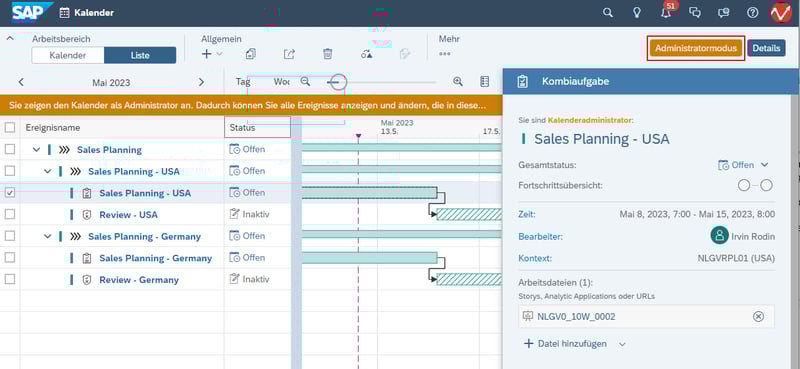Uncheck the selected Sales Planning - USA task
The height and width of the screenshot is (369, 800).
10,192
